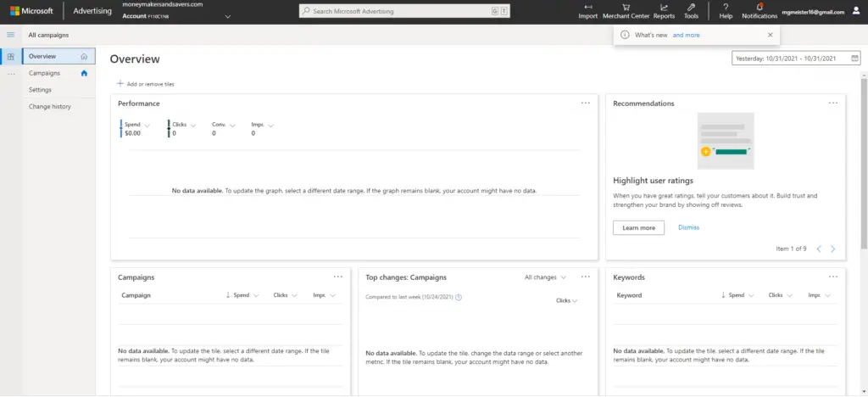Image resolution: width=868 pixels, height=397 pixels.
Task: Click plus icon for Add or remove tiles
Action: click(x=120, y=84)
